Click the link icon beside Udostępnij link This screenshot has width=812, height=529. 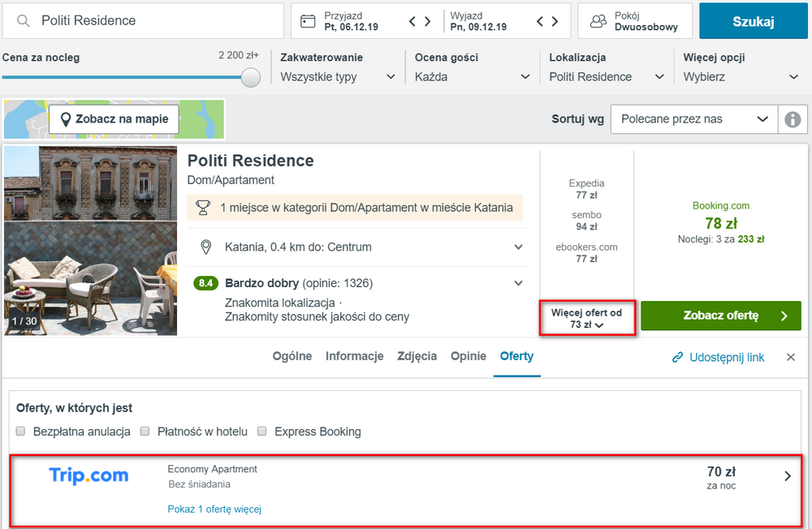coord(677,357)
